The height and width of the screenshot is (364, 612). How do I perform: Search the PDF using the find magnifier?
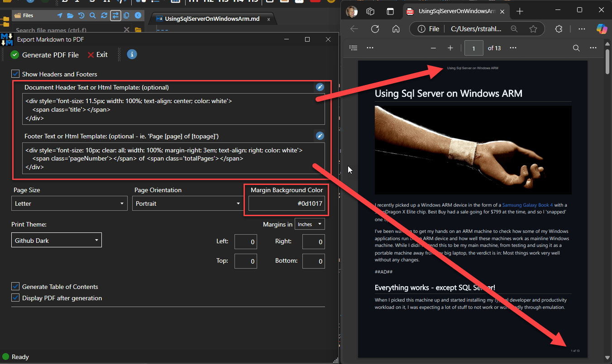tap(576, 48)
